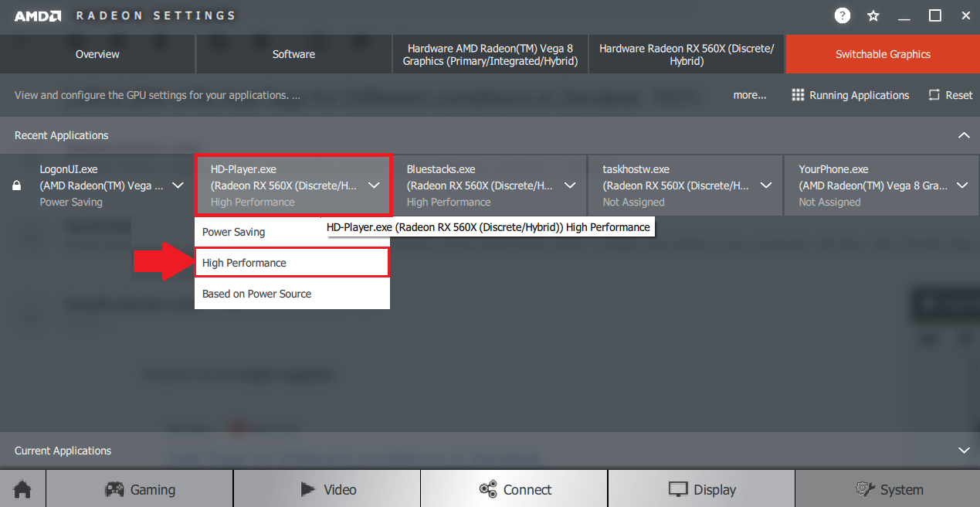Click the star favorites icon

click(x=873, y=15)
